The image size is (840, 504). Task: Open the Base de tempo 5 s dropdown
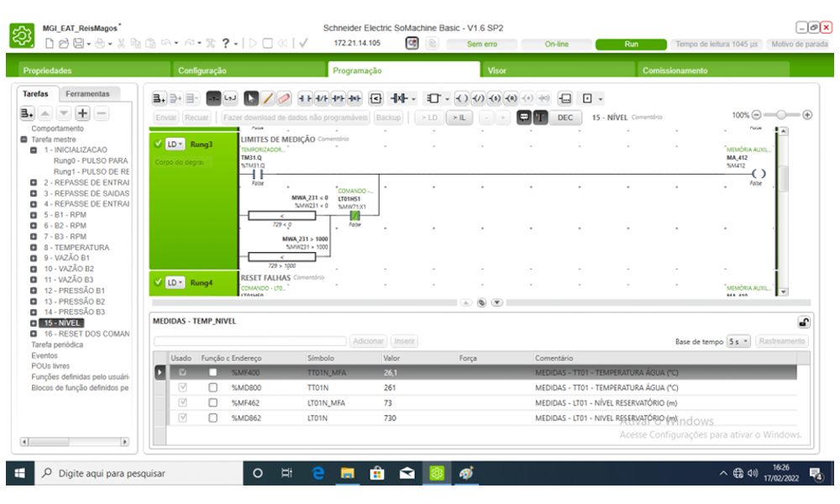point(739,342)
